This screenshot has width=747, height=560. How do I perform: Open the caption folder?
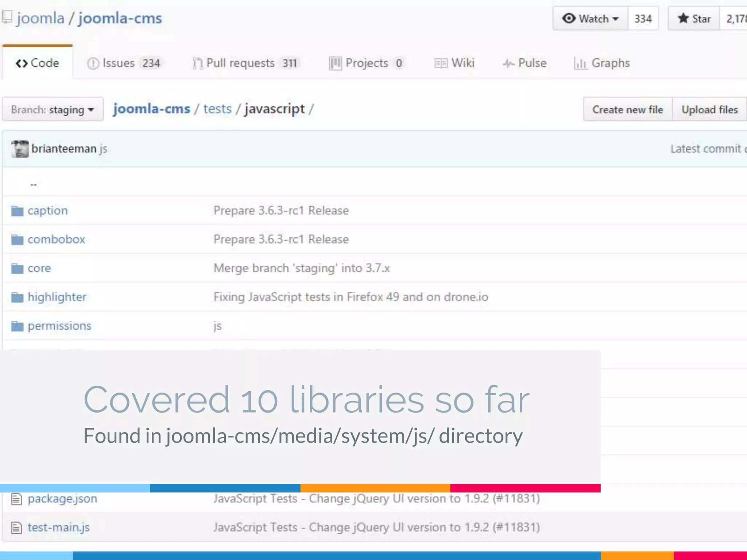coord(48,211)
